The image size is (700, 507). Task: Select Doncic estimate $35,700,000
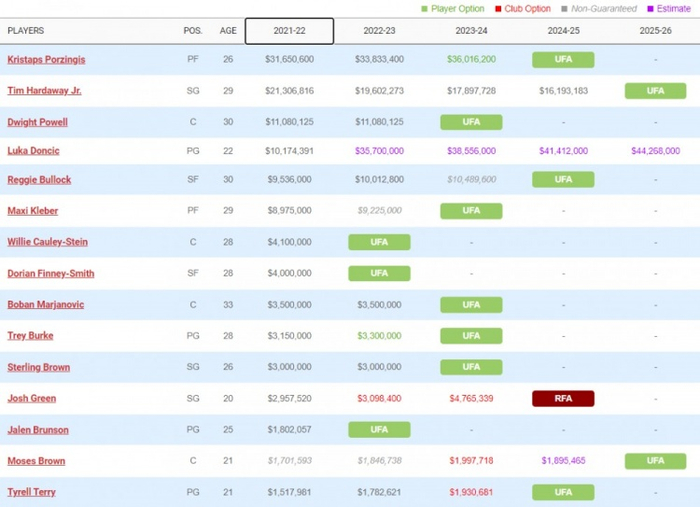pyautogui.click(x=379, y=151)
